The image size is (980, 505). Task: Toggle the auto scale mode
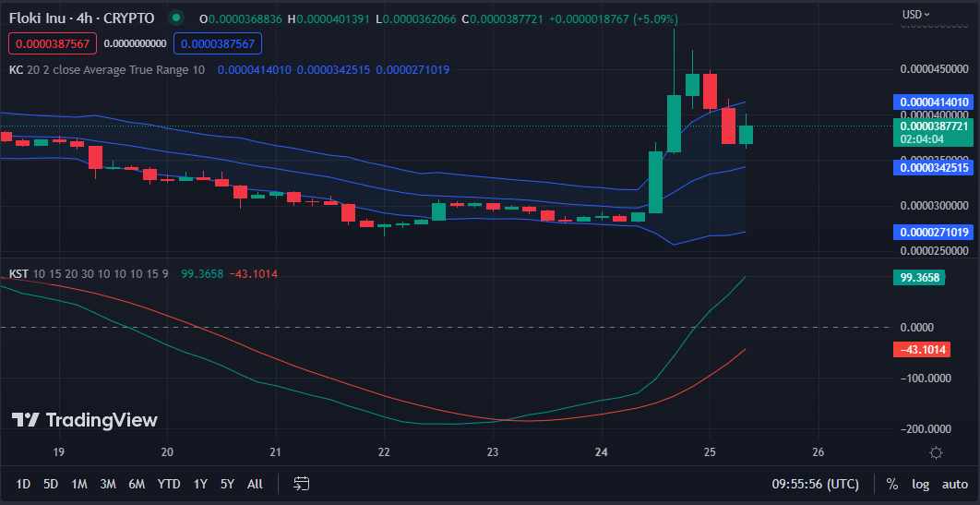tap(955, 484)
